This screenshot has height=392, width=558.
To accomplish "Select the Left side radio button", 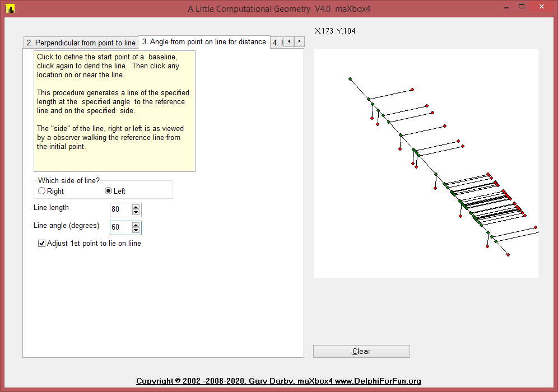I will 109,191.
